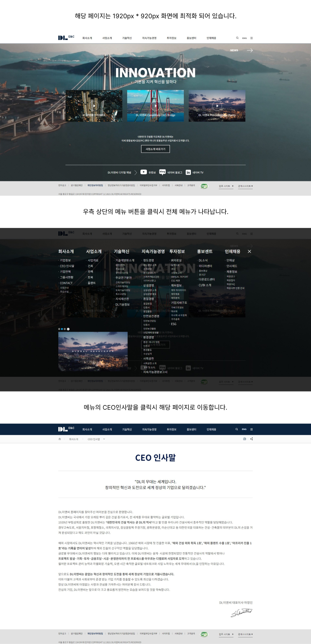Click the share icon on the CEO 인사말 page
The image size is (311, 644).
(x=252, y=439)
